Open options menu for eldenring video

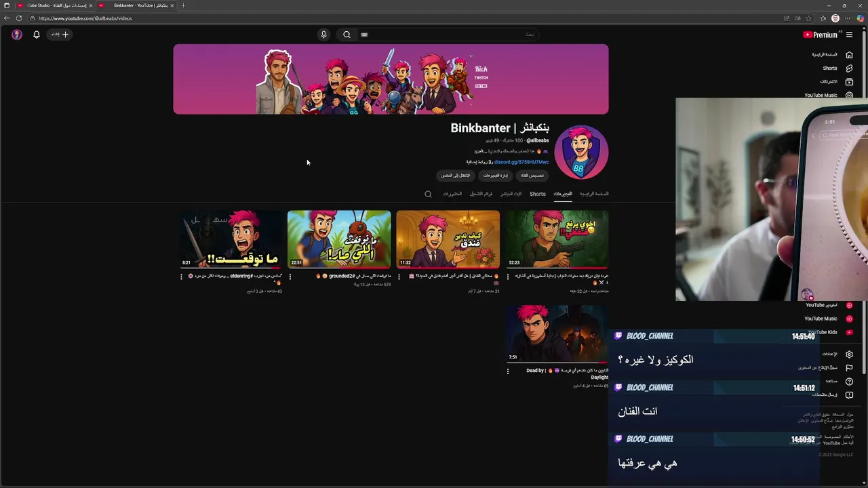pos(181,277)
